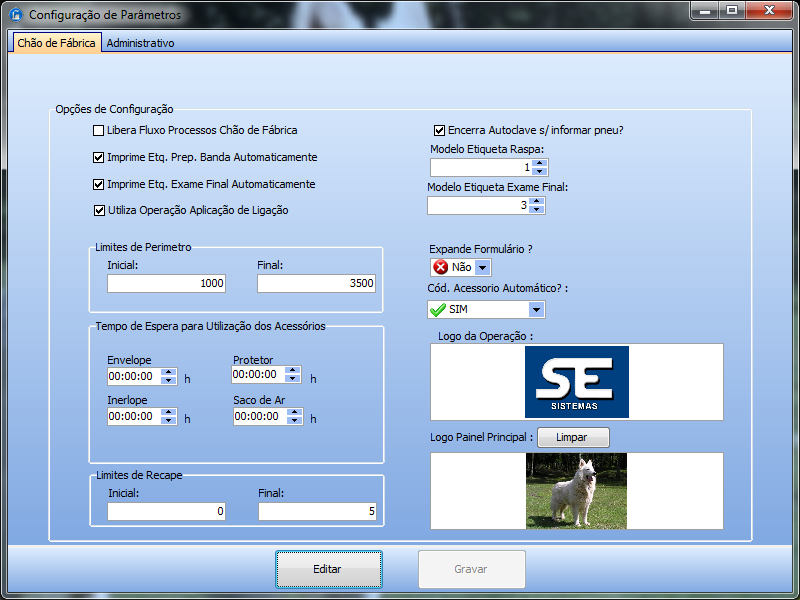
Task: Click the Limites de Perimetro Inicial field
Action: tap(166, 283)
